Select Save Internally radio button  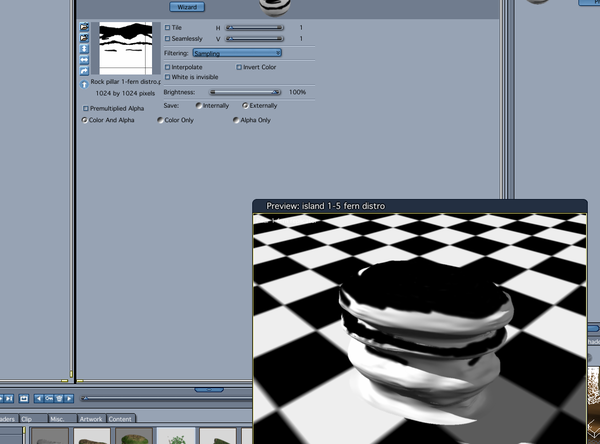(x=199, y=106)
